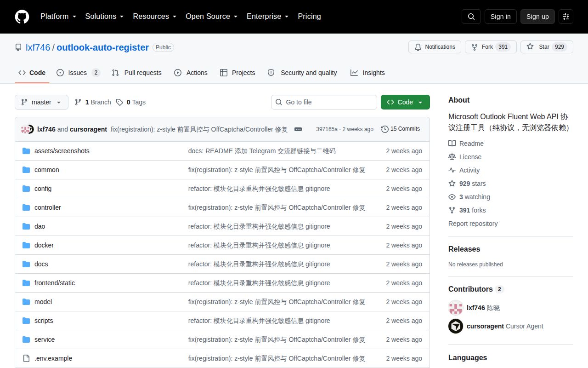Open the Insights tab

click(367, 73)
